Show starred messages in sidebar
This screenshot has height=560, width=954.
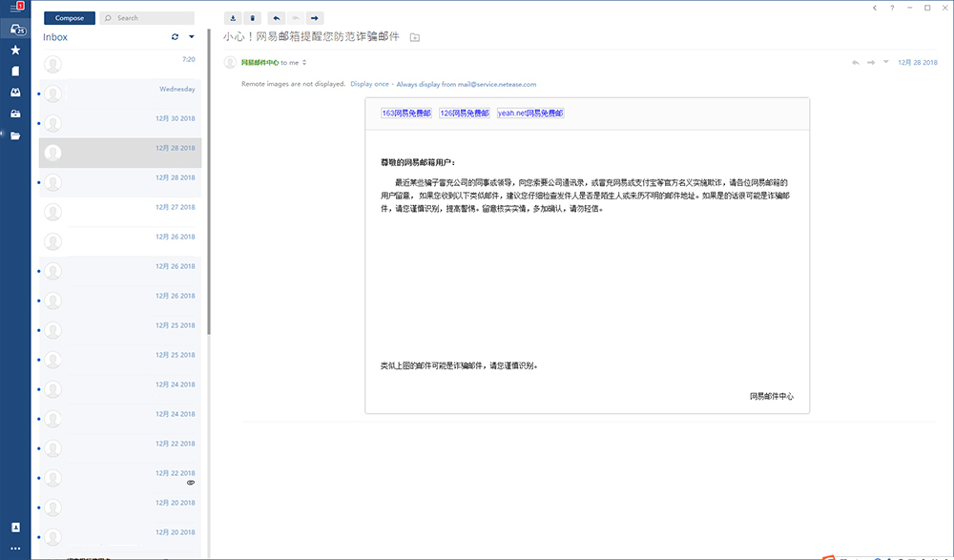(x=15, y=51)
